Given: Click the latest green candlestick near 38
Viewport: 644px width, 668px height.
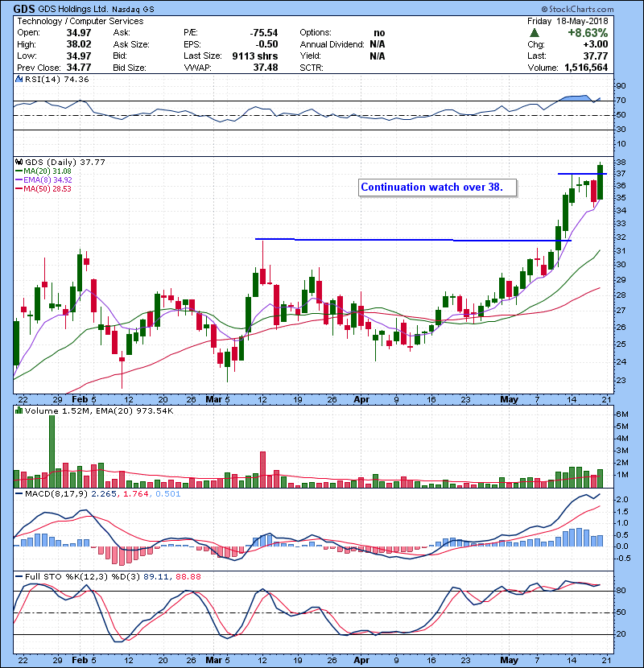Looking at the screenshot, I should tap(600, 182).
